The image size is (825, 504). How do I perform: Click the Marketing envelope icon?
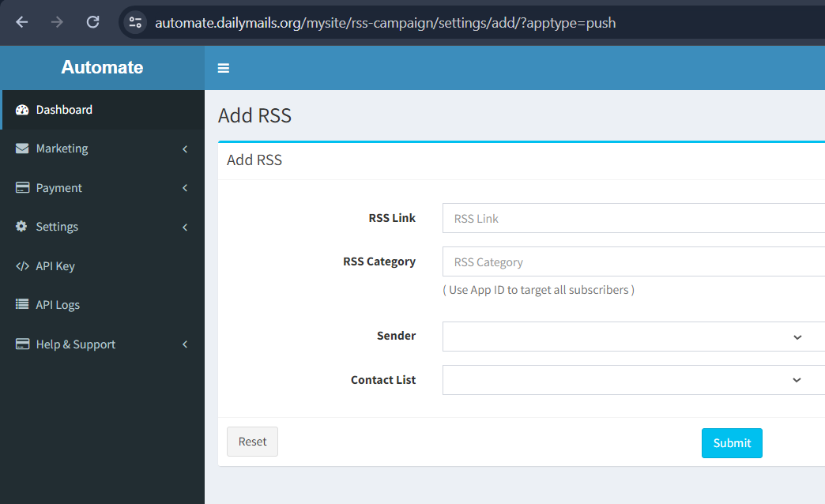click(22, 149)
